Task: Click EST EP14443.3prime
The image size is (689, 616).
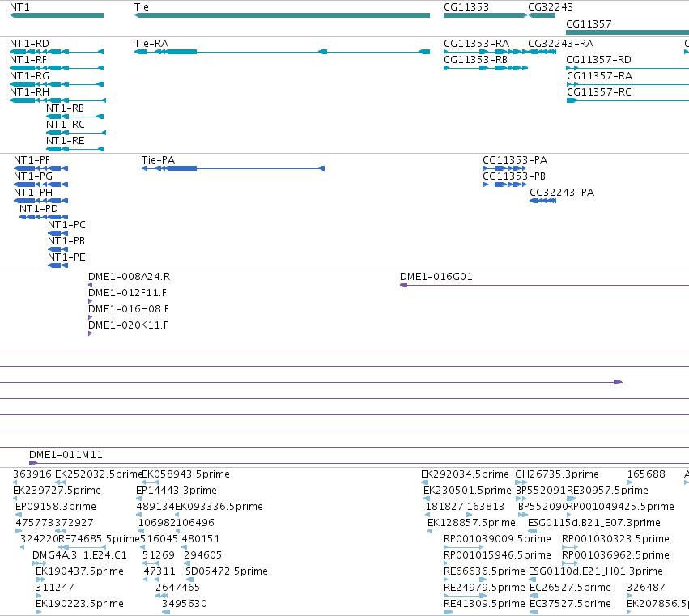Action: [177, 491]
